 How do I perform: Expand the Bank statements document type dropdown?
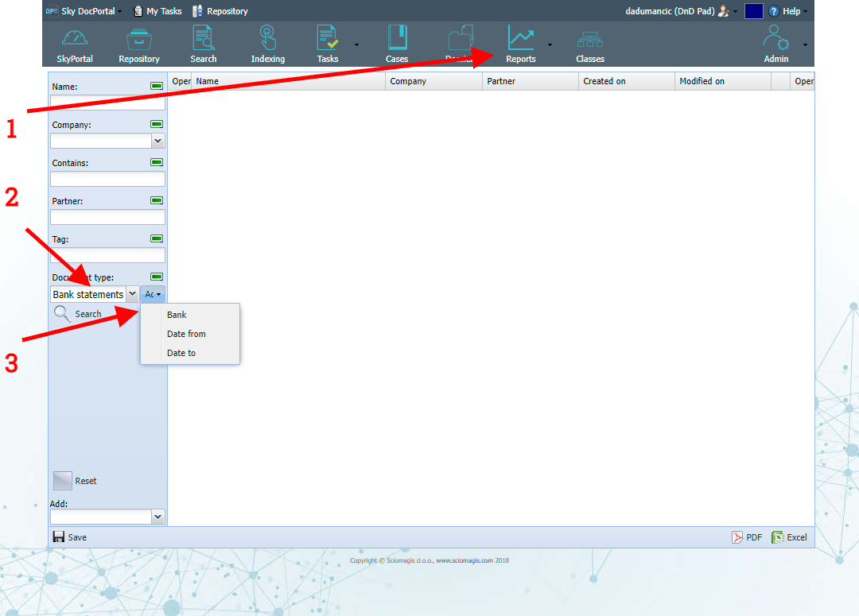(x=132, y=294)
